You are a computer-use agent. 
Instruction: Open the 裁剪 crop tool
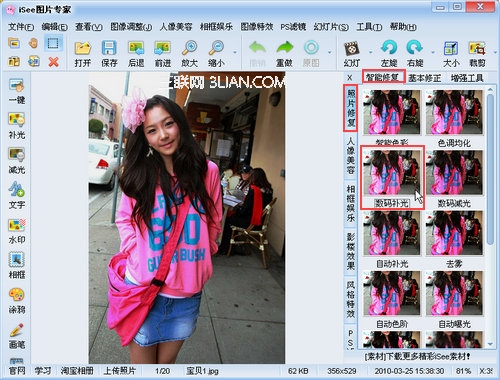point(477,54)
